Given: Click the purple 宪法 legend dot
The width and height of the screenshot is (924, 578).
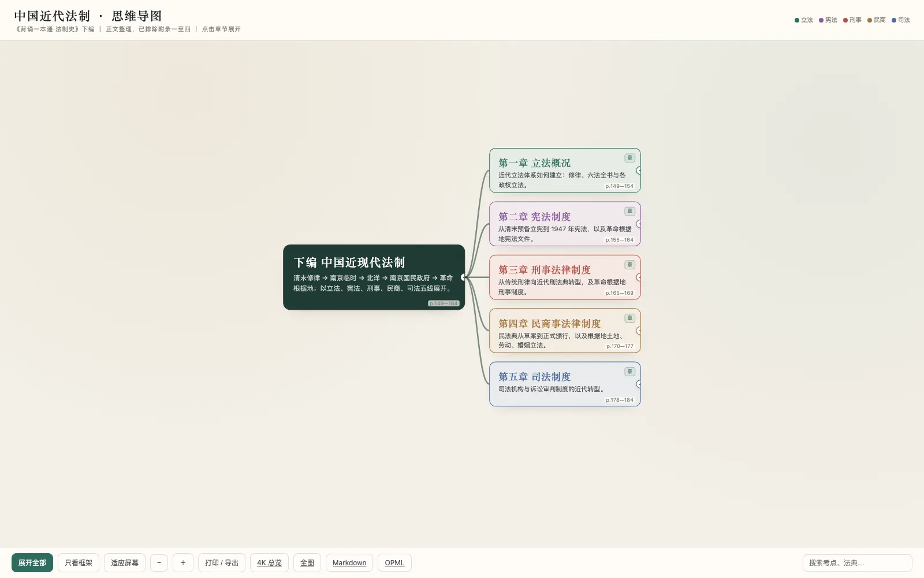Looking at the screenshot, I should click(821, 20).
